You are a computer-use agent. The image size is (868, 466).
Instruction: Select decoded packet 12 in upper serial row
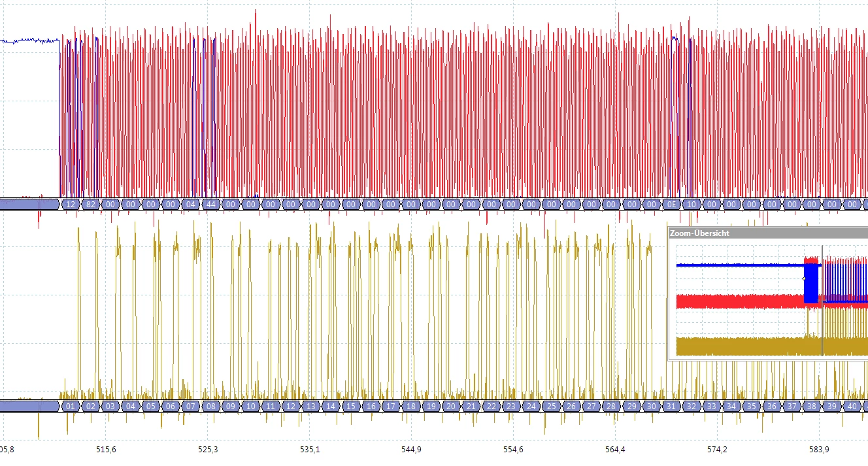tap(71, 205)
